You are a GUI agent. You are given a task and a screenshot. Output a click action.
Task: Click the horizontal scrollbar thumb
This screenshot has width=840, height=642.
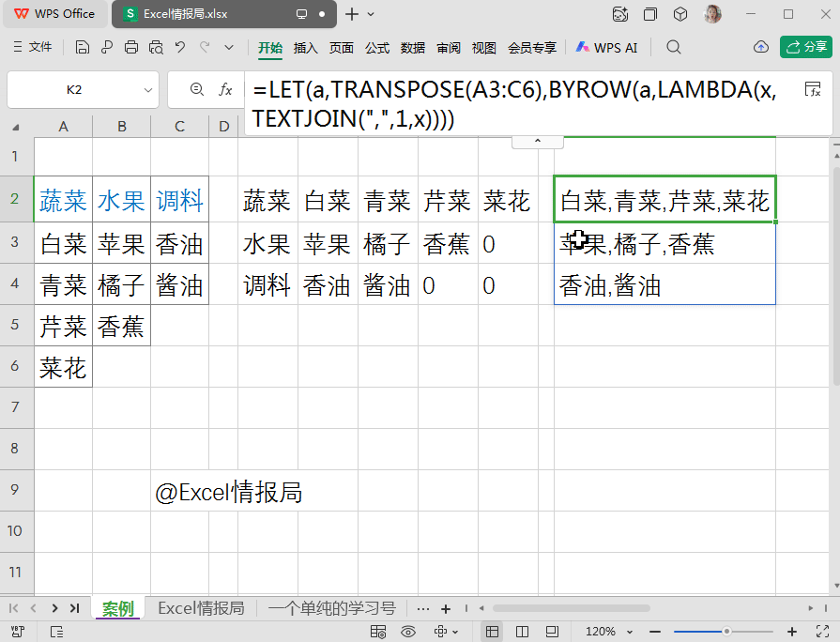(x=571, y=608)
